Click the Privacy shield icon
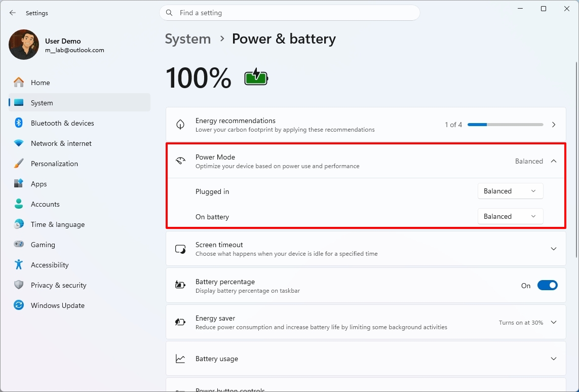The image size is (579, 392). point(18,285)
